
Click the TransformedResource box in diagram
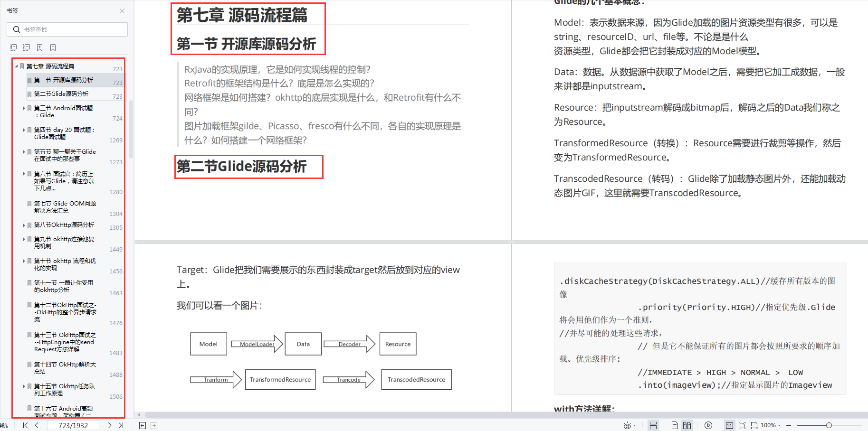tap(280, 380)
